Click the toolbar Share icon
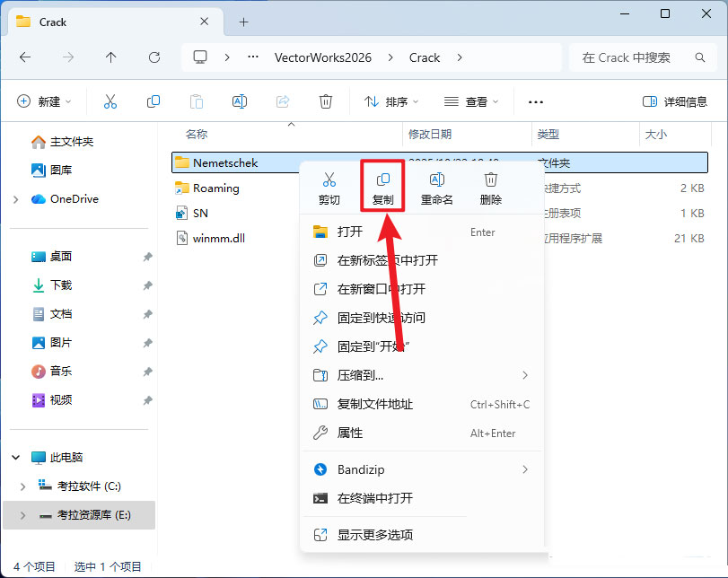The height and width of the screenshot is (578, 728). pyautogui.click(x=283, y=101)
